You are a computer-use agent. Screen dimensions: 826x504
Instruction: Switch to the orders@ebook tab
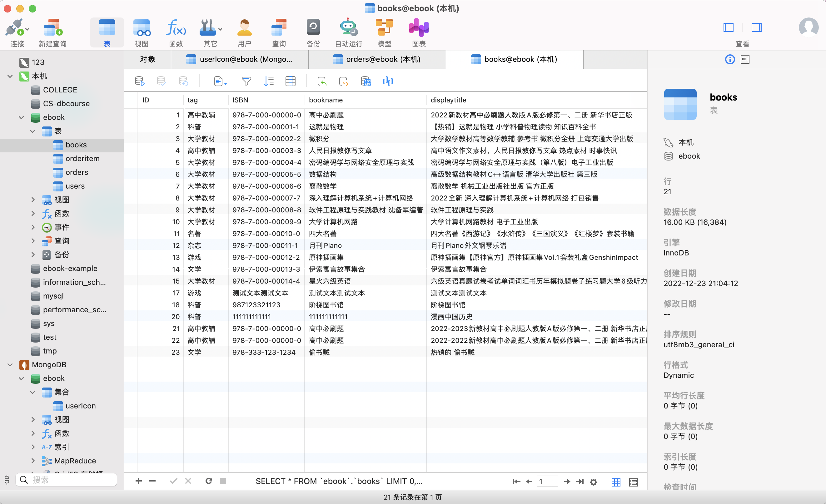(x=377, y=59)
